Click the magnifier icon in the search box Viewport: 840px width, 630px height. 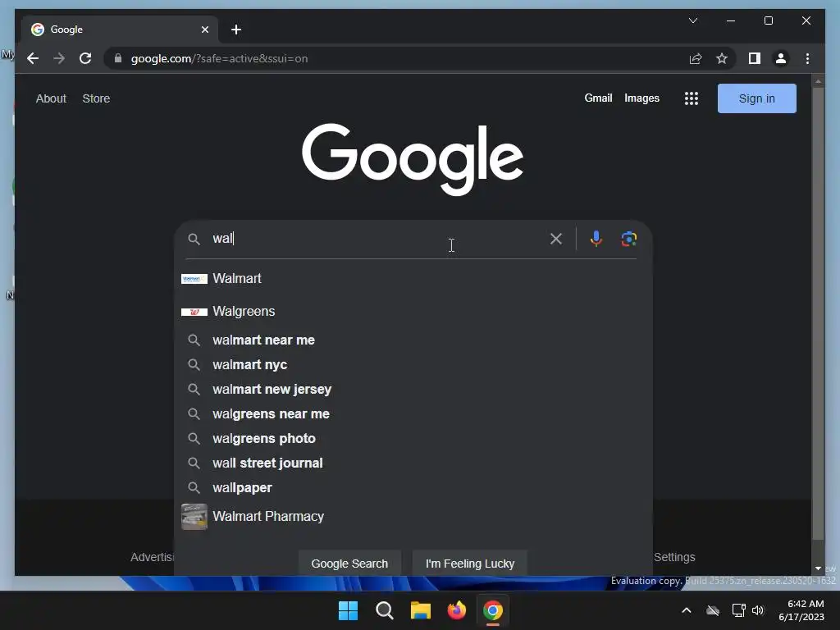(194, 239)
